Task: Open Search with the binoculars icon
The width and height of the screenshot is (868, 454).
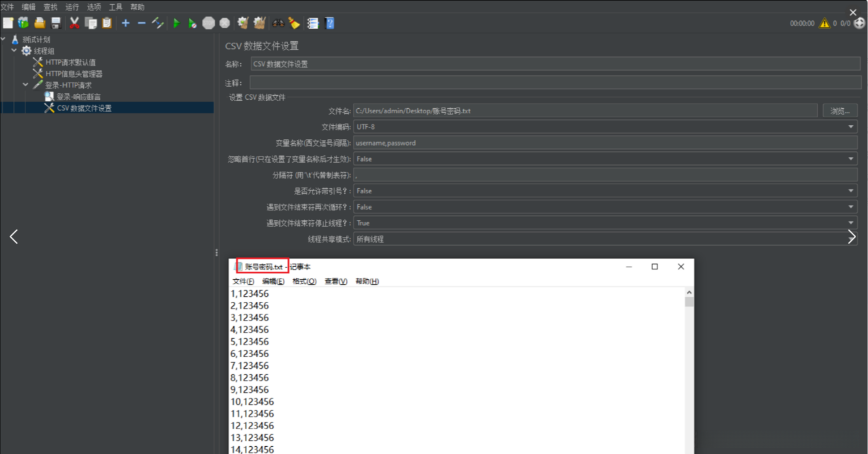Action: coord(278,23)
